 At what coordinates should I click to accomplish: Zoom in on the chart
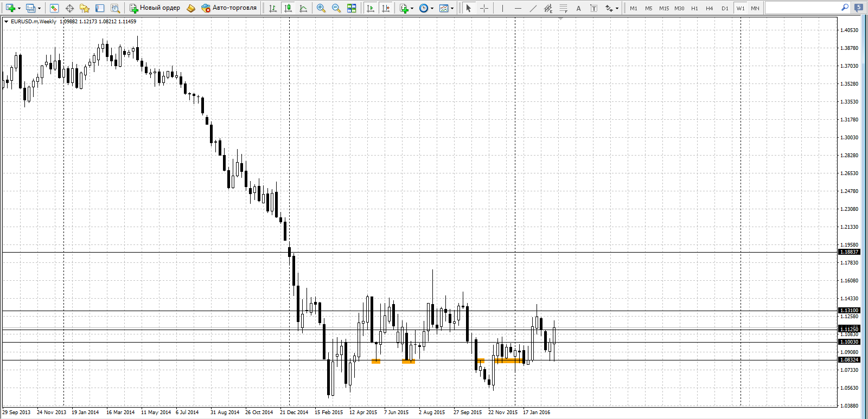click(x=321, y=8)
